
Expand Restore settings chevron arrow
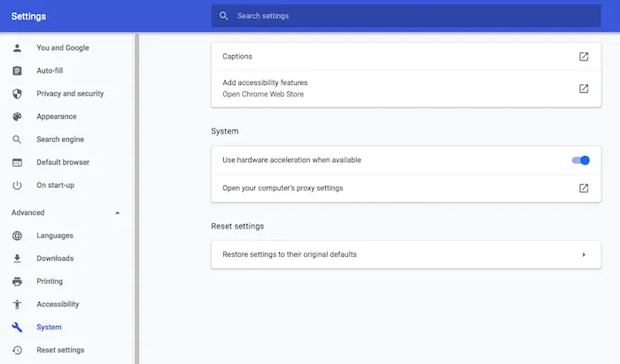click(x=584, y=254)
